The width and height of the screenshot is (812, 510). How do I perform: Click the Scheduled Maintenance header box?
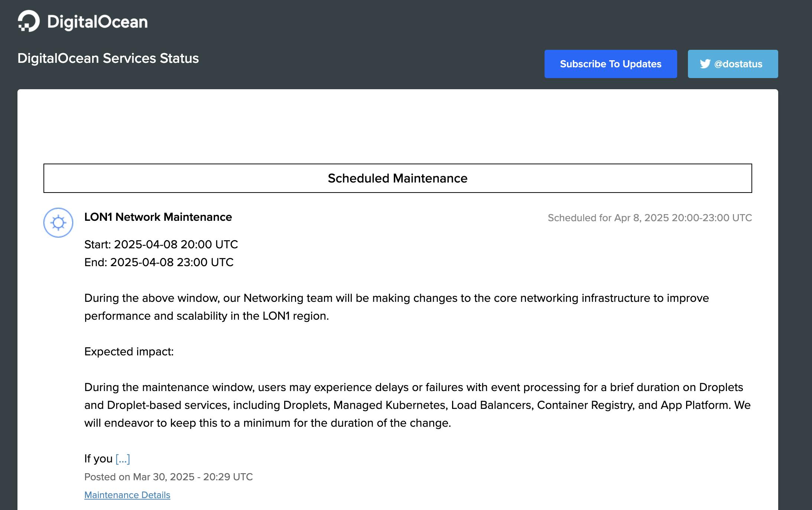pos(397,178)
